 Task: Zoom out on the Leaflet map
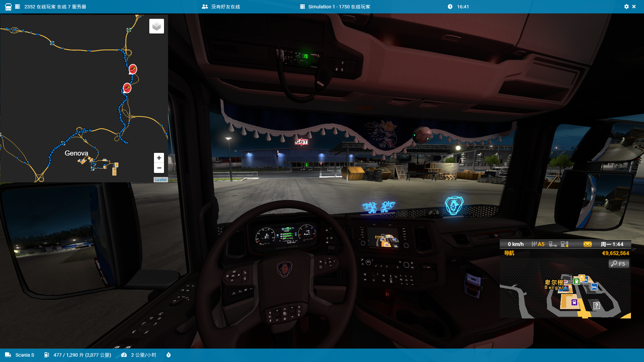click(x=159, y=168)
